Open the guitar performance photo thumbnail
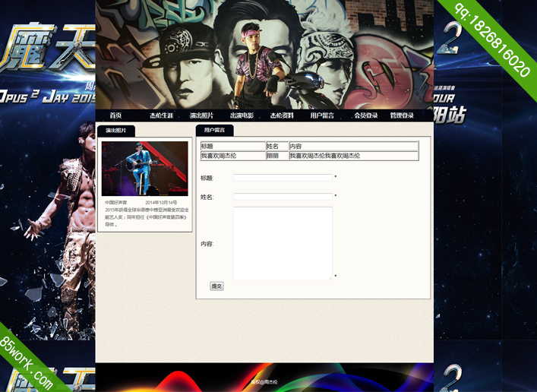The height and width of the screenshot is (392, 537). 144,168
